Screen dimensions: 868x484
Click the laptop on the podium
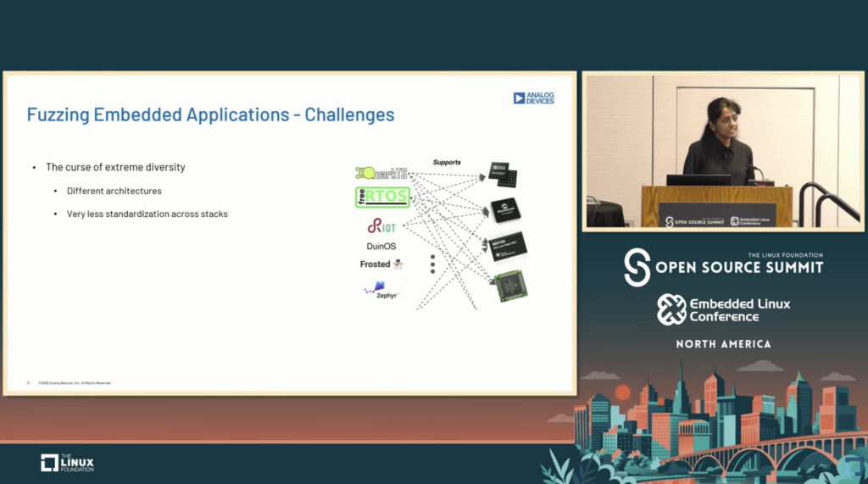(698, 181)
